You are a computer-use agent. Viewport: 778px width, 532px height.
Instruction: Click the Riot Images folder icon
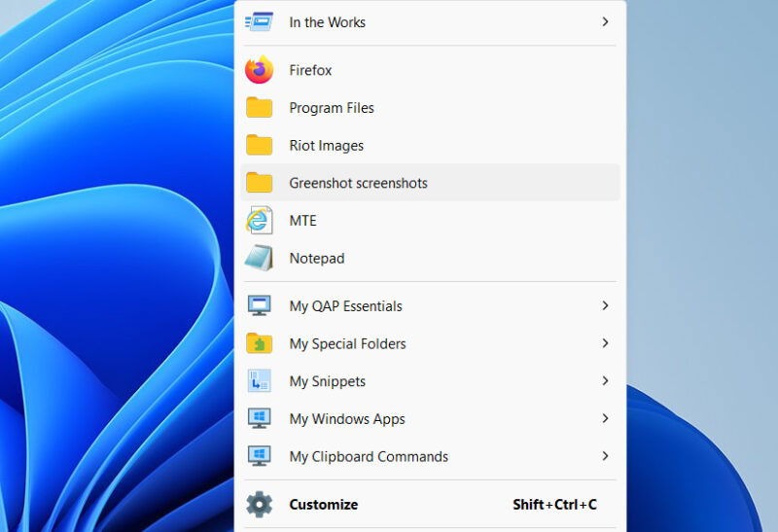pos(259,146)
